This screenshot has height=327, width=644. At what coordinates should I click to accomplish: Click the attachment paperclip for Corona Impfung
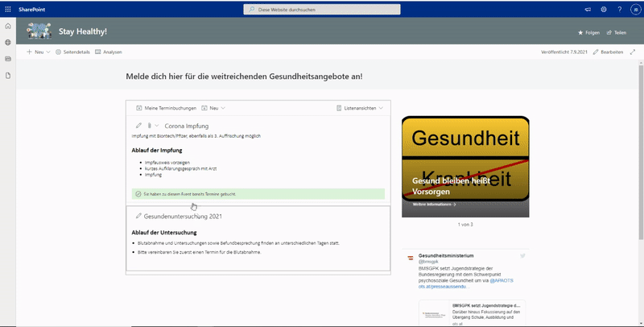coord(150,126)
